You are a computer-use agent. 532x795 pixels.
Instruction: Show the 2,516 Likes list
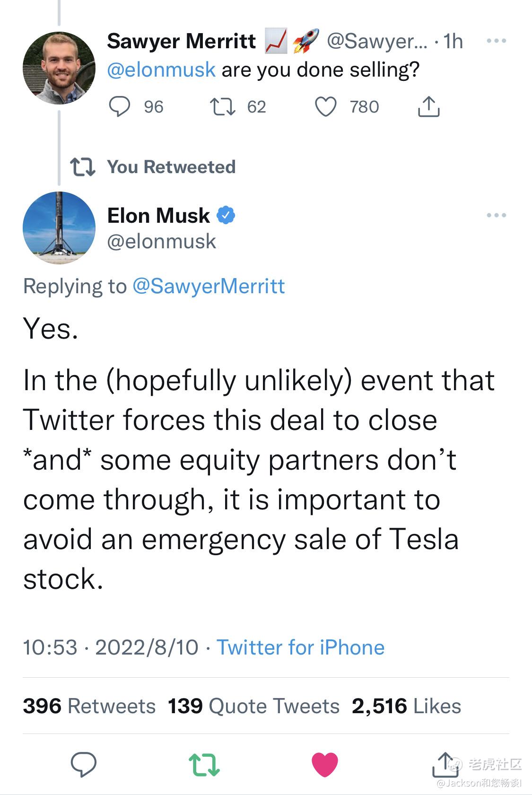coord(406,706)
